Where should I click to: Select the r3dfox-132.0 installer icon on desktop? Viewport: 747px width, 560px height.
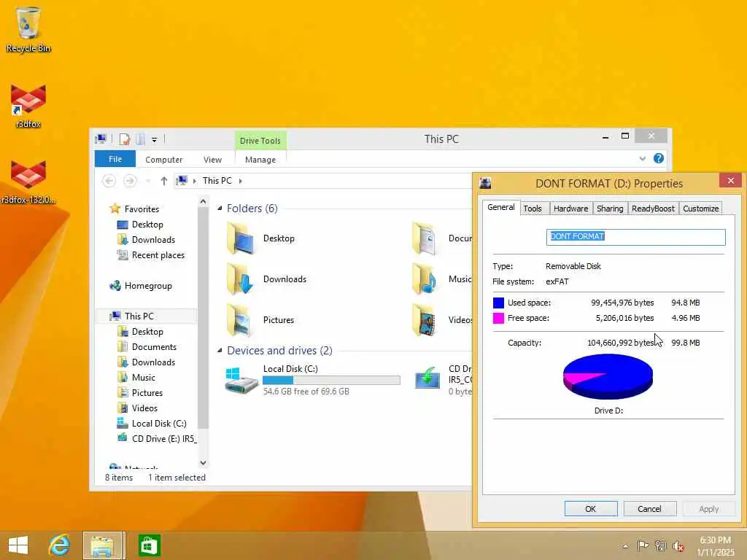tap(28, 182)
